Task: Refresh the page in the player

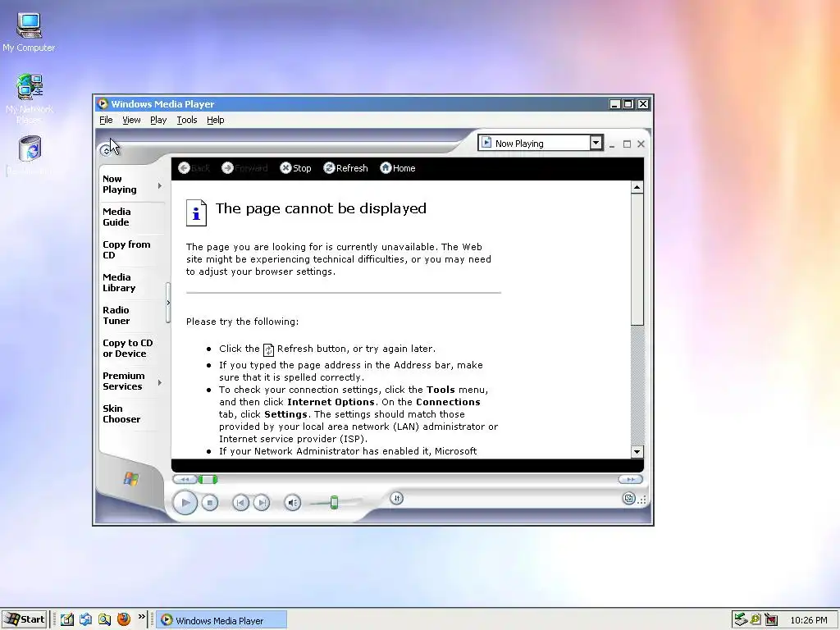Action: [x=345, y=168]
